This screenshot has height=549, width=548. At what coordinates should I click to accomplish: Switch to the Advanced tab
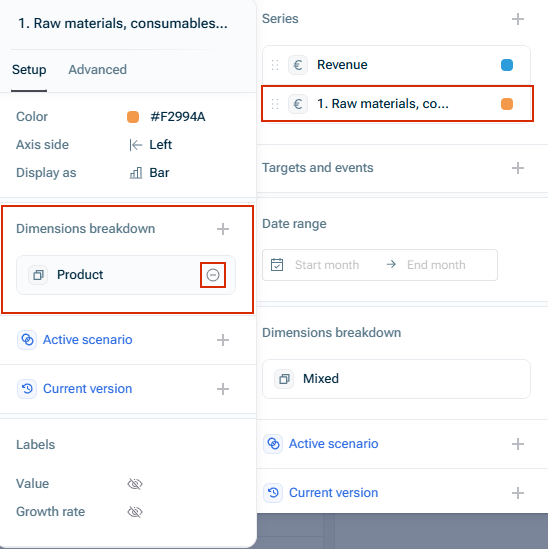coord(97,70)
